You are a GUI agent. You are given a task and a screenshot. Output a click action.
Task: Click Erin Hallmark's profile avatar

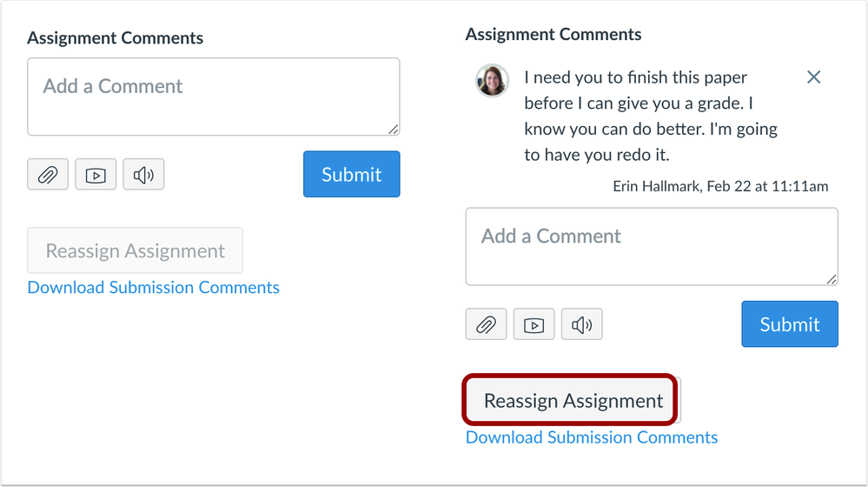(x=492, y=80)
